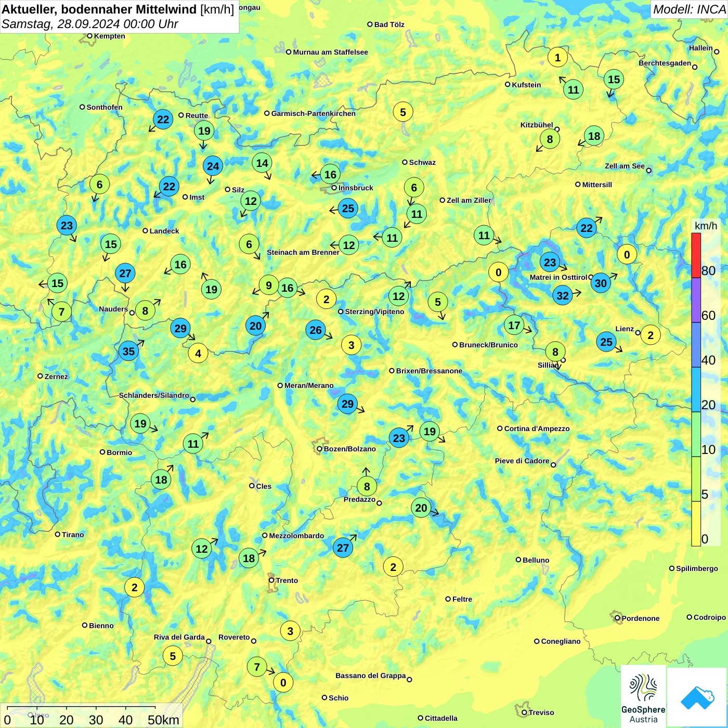Click the 15 km/h marker near Berchtesgaden
Viewport: 728px width, 728px height.
(x=614, y=79)
